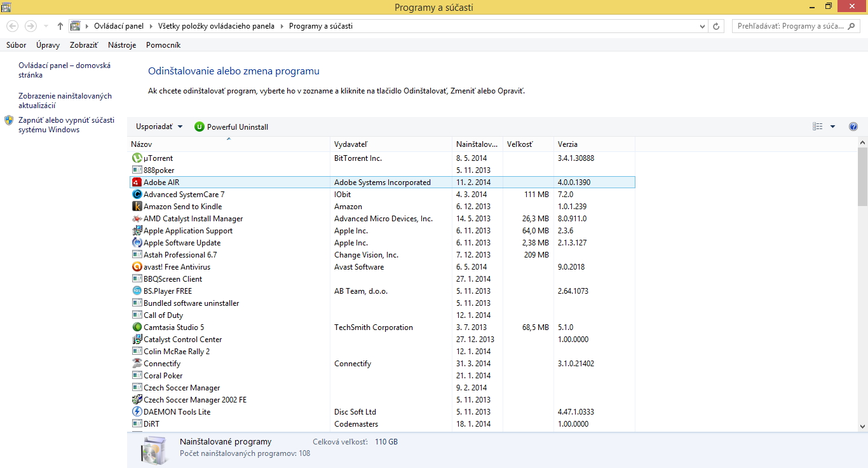868x468 pixels.
Task: Click the search magnifier icon
Action: click(x=853, y=26)
